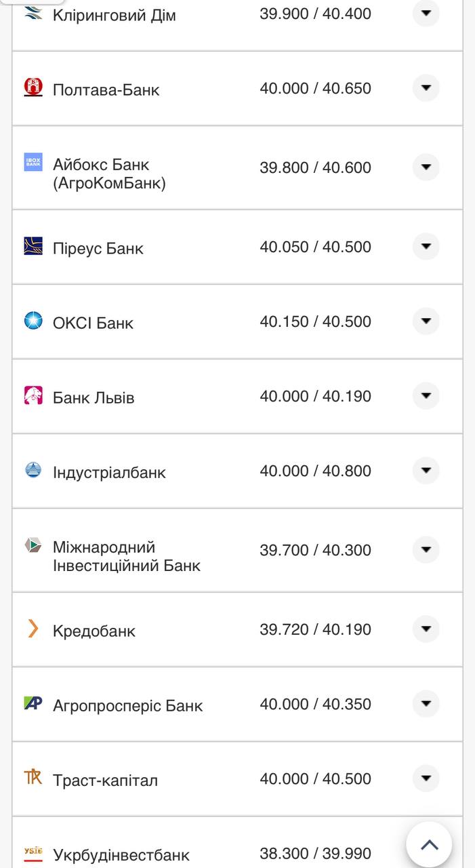Select the Кредобанк orange chevron logo
This screenshot has width=475, height=868.
pyautogui.click(x=32, y=629)
